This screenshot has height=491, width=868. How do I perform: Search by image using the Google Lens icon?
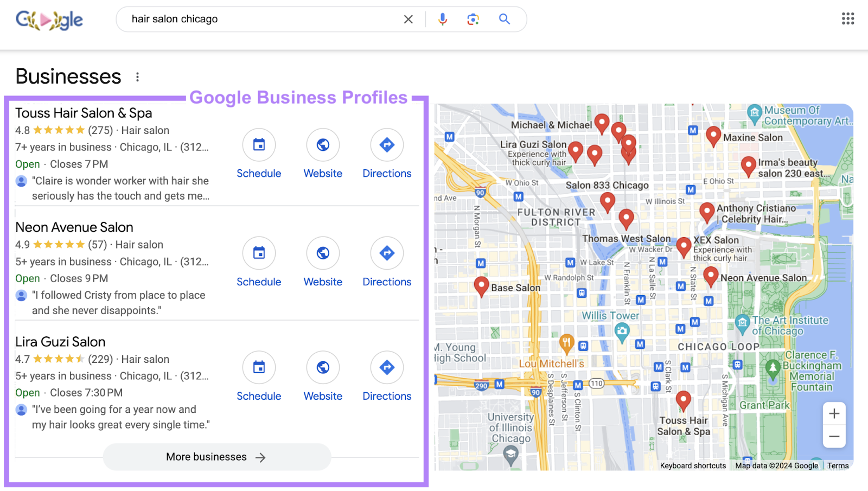473,19
